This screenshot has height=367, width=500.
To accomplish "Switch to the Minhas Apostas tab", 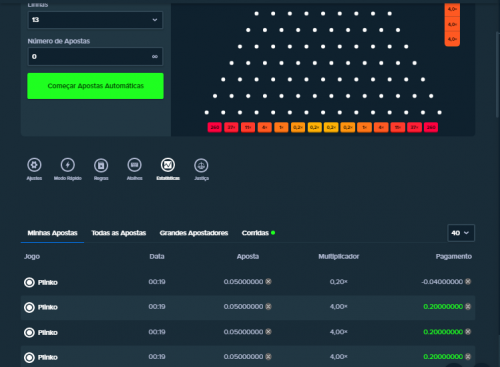I will (x=52, y=233).
